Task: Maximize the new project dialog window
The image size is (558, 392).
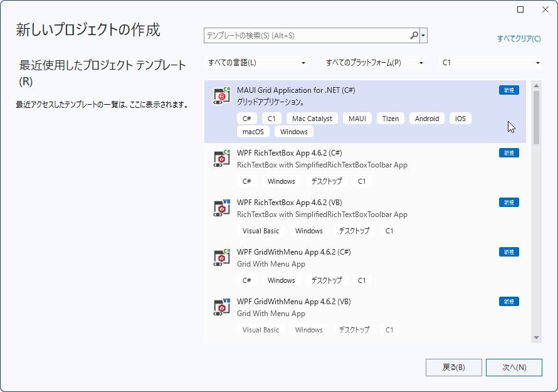Action: tap(520, 9)
